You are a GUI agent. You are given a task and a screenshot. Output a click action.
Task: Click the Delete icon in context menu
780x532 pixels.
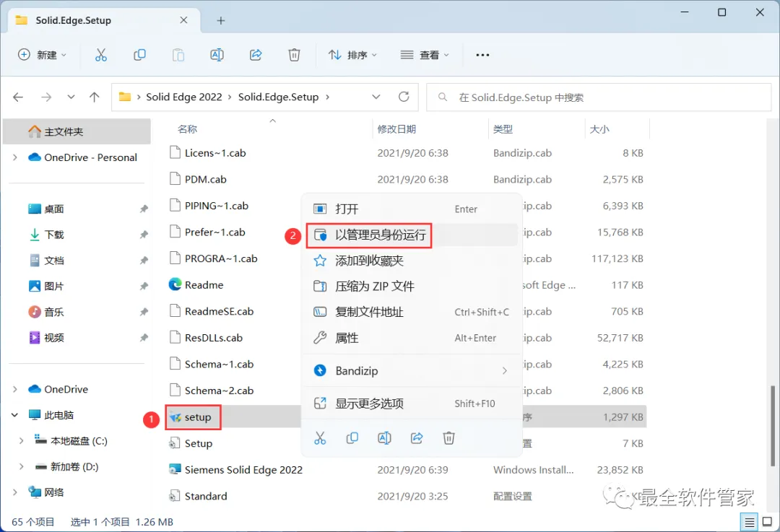pyautogui.click(x=448, y=438)
